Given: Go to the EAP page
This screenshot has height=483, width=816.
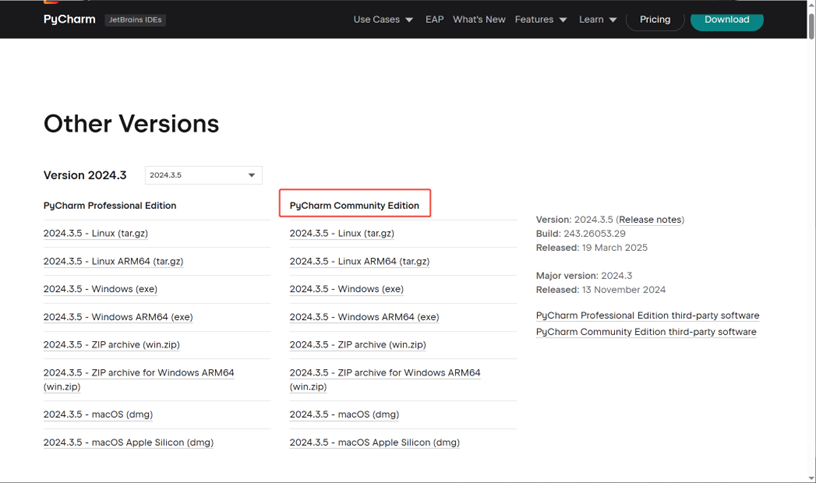Looking at the screenshot, I should [x=434, y=19].
